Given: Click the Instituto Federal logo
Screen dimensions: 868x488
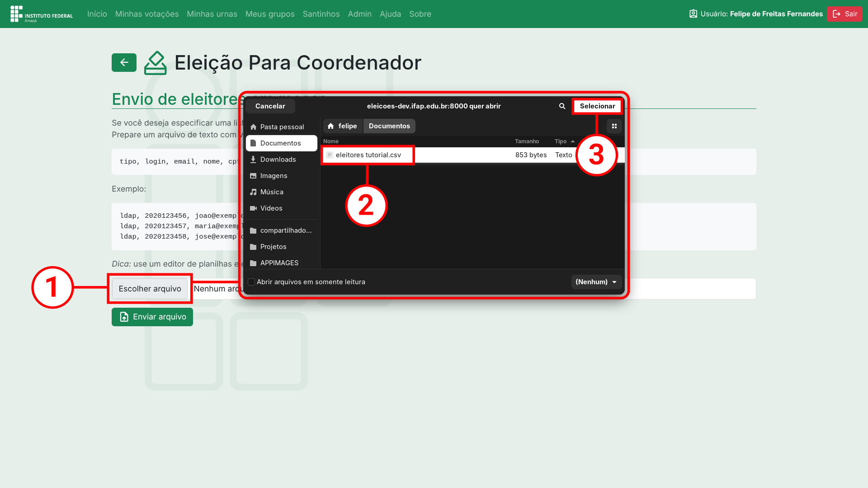Looking at the screenshot, I should click(x=42, y=14).
